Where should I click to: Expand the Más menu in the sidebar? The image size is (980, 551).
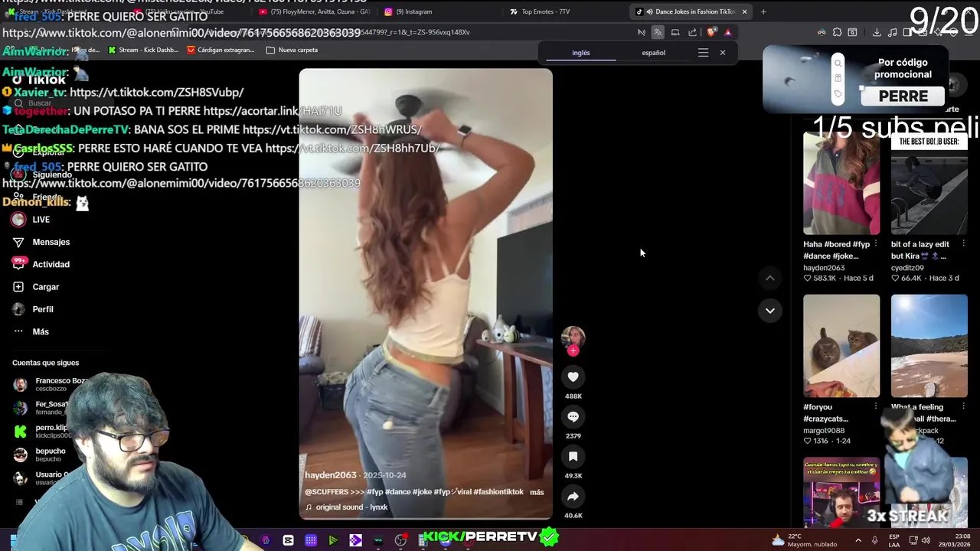pyautogui.click(x=31, y=331)
